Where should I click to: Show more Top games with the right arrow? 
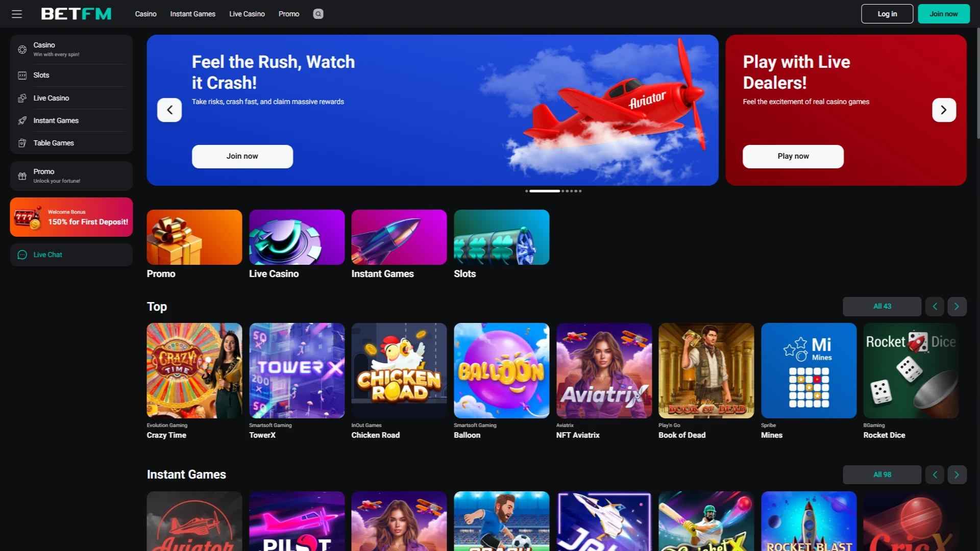(x=957, y=306)
